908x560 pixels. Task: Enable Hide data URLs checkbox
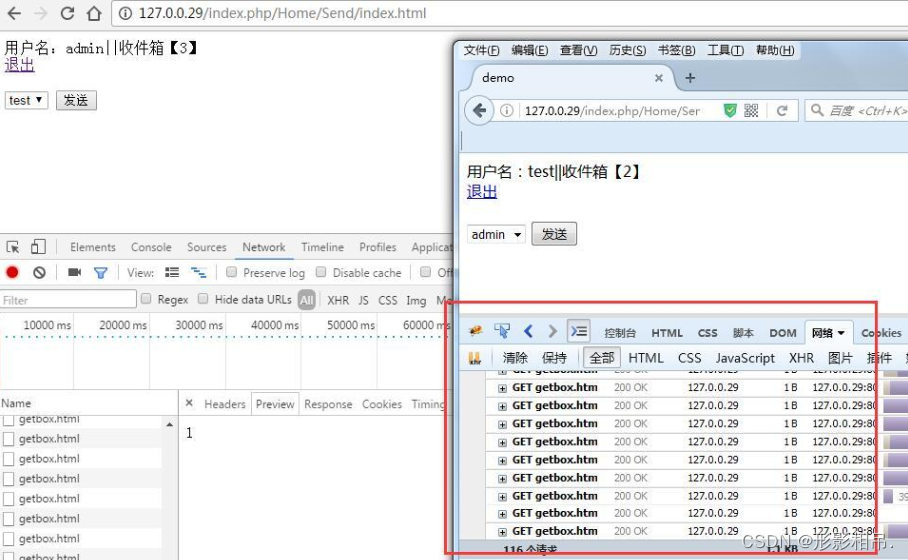pyautogui.click(x=203, y=299)
